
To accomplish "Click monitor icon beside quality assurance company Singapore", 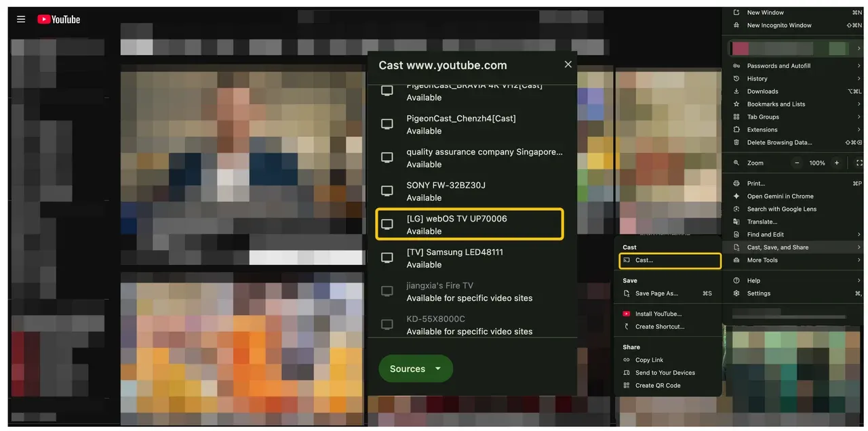I will [x=387, y=157].
